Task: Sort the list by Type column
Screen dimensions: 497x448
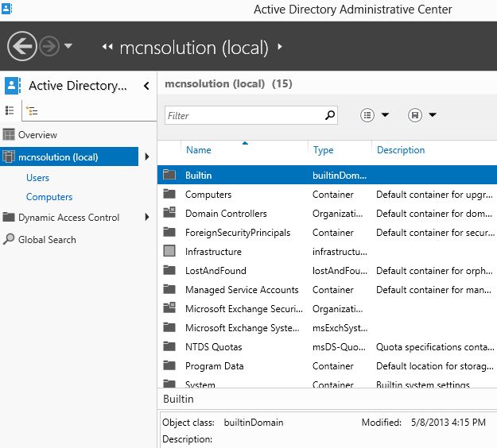Action: [x=323, y=150]
